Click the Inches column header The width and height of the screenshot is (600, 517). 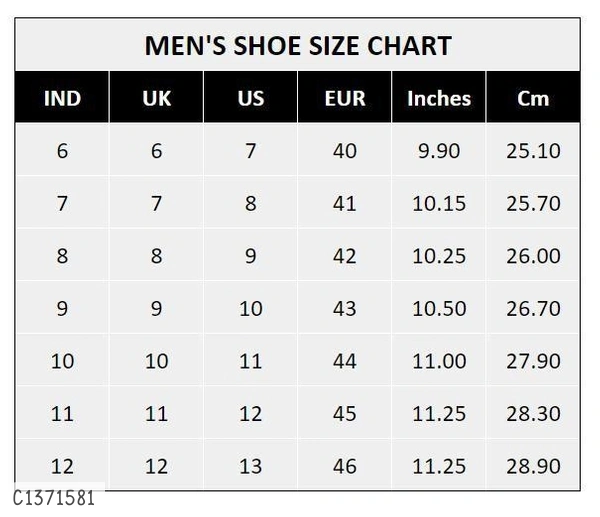coord(438,99)
